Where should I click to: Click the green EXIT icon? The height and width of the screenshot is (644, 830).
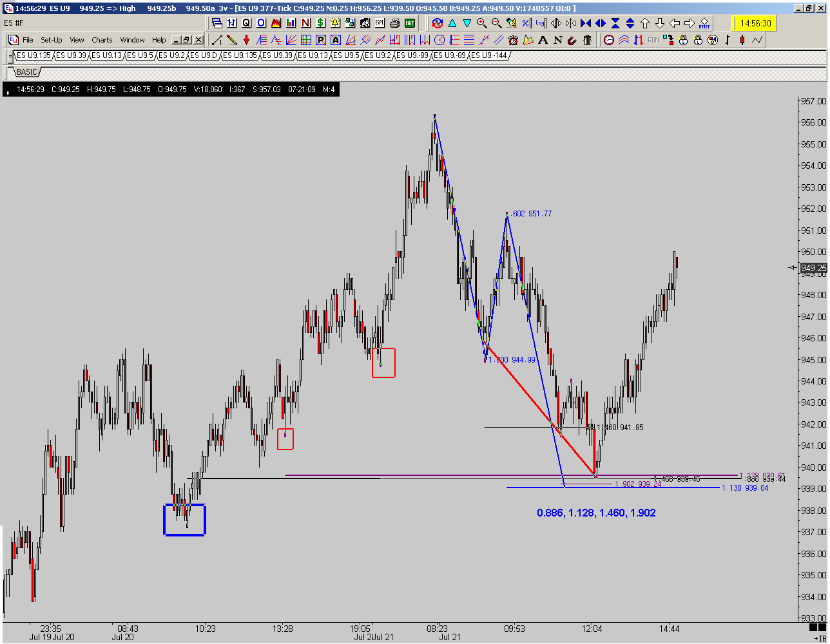pyautogui.click(x=409, y=23)
